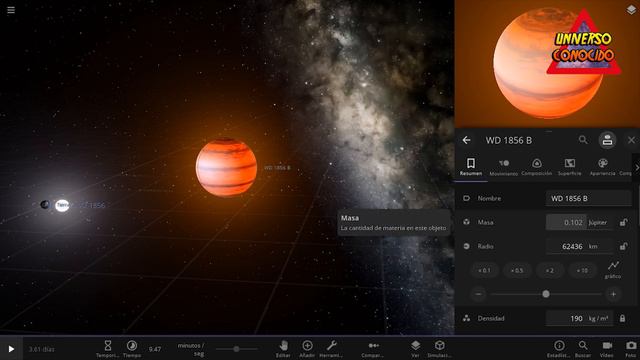Click the Masa property icon
Viewport: 640px width, 360px height.
pyautogui.click(x=466, y=222)
